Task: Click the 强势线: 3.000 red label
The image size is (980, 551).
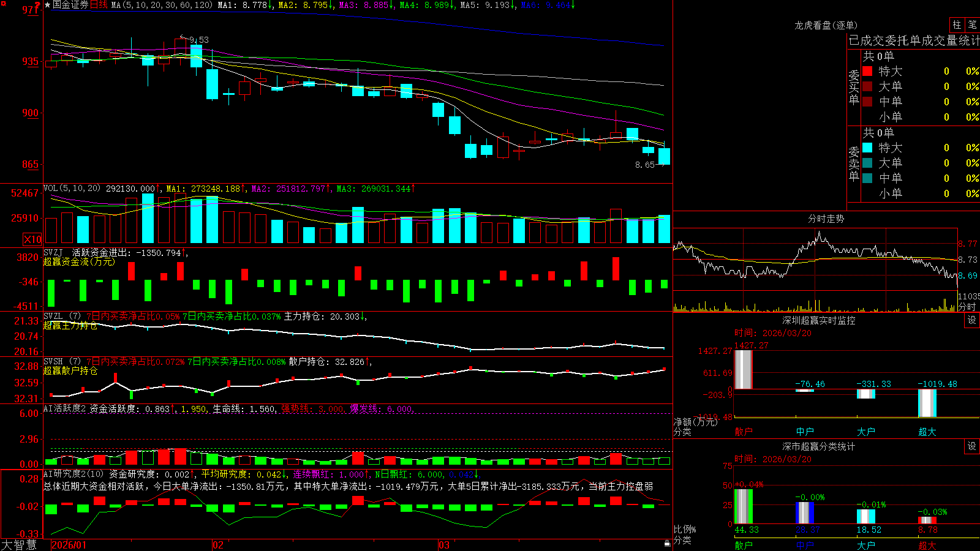Action: (x=313, y=408)
